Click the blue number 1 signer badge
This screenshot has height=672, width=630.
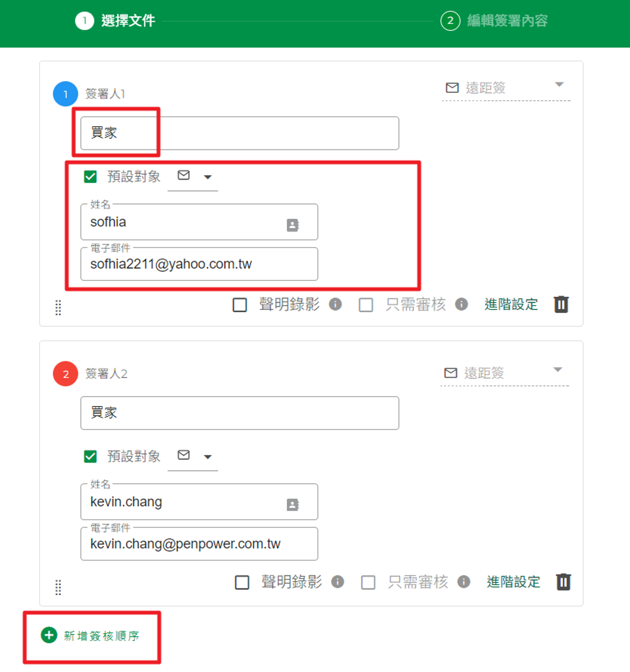coord(65,94)
